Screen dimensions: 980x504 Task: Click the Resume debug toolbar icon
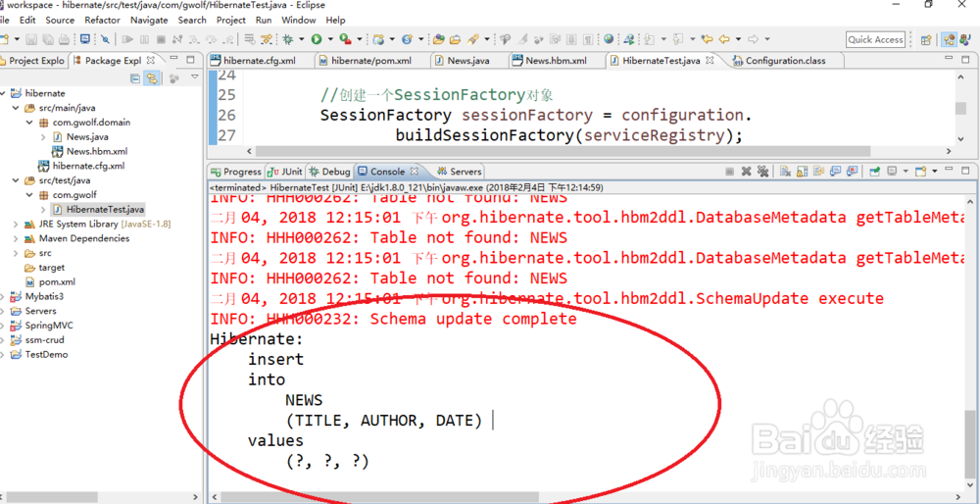(127, 39)
